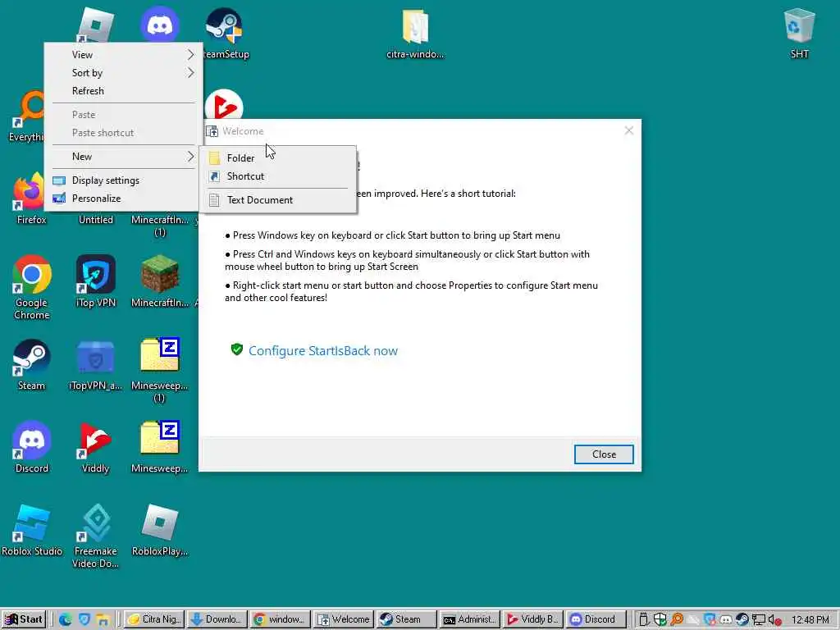Switch to Downlo... taskbar window
This screenshot has height=630, width=840.
coord(217,620)
